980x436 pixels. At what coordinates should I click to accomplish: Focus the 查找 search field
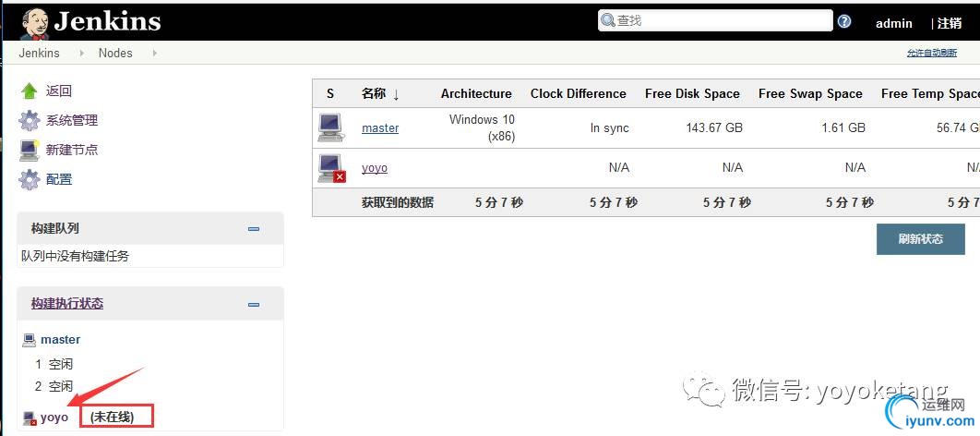click(x=716, y=20)
